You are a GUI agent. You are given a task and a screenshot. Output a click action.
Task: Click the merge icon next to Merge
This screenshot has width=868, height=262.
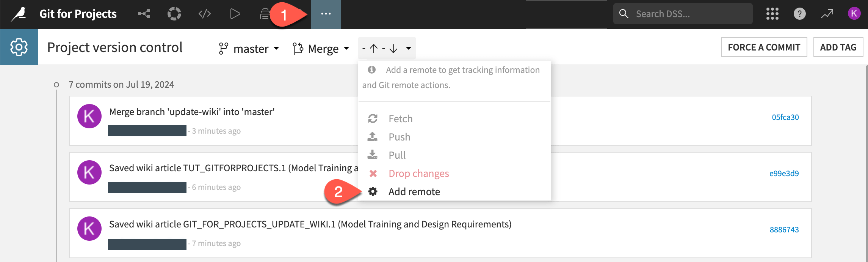(298, 49)
